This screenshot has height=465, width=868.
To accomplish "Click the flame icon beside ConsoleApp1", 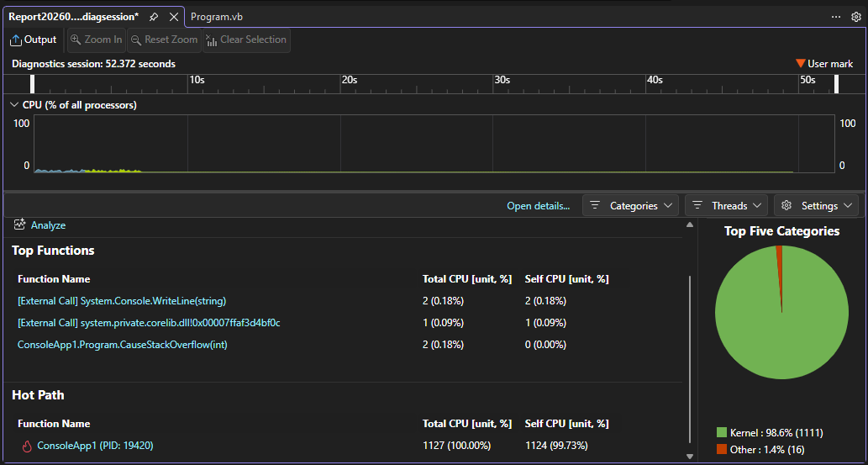I will pos(26,446).
